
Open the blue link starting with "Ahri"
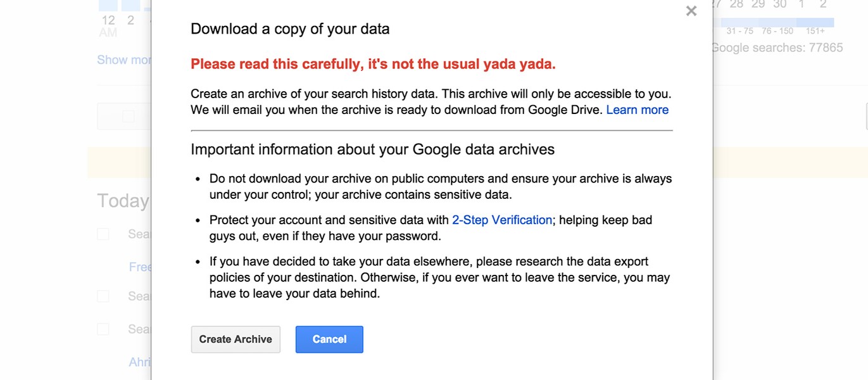point(140,362)
